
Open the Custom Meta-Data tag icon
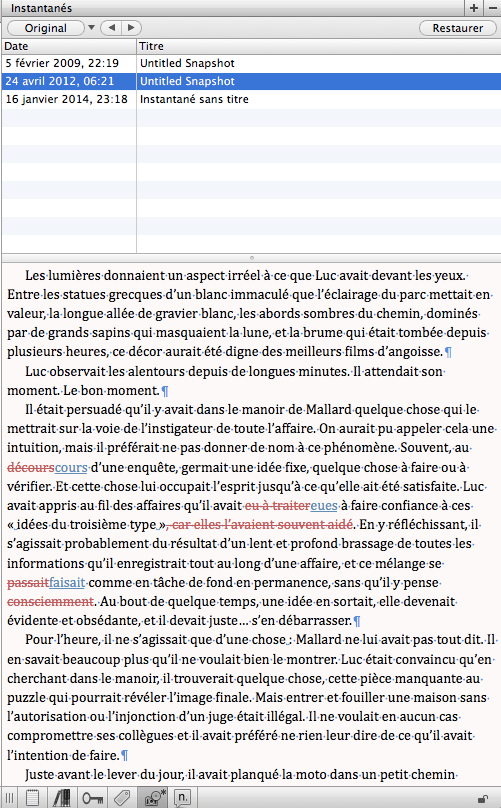click(x=122, y=798)
